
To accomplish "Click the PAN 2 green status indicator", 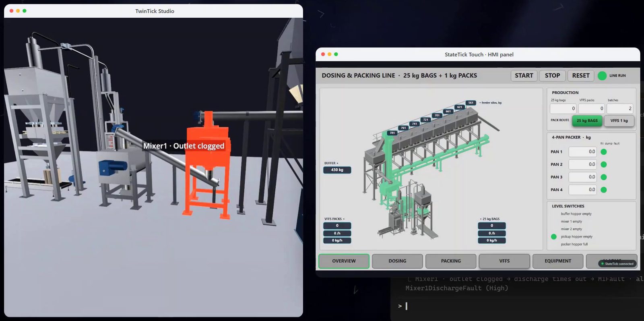I will (x=604, y=164).
